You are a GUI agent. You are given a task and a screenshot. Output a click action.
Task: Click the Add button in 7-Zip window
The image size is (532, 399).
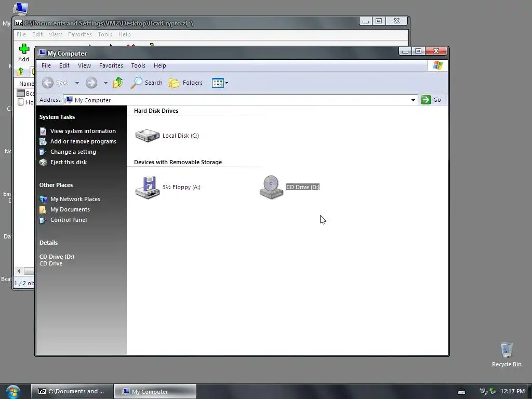click(x=24, y=53)
